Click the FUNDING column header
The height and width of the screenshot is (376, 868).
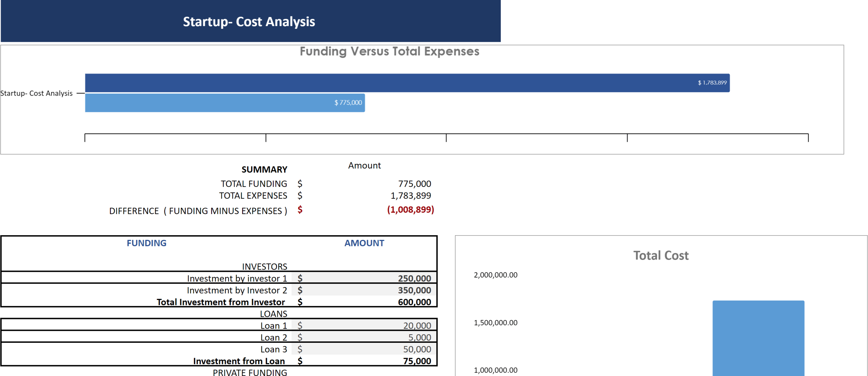click(146, 243)
